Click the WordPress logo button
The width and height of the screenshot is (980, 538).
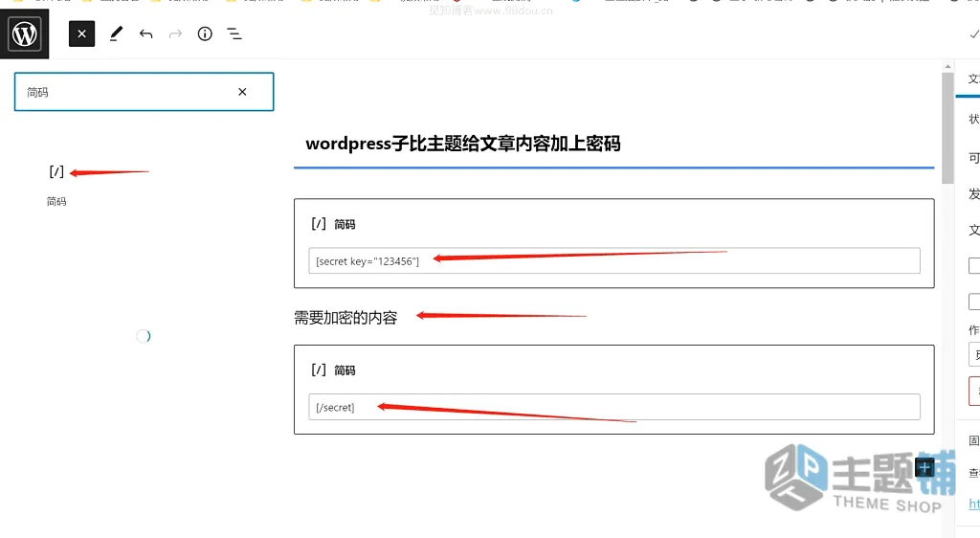24,34
